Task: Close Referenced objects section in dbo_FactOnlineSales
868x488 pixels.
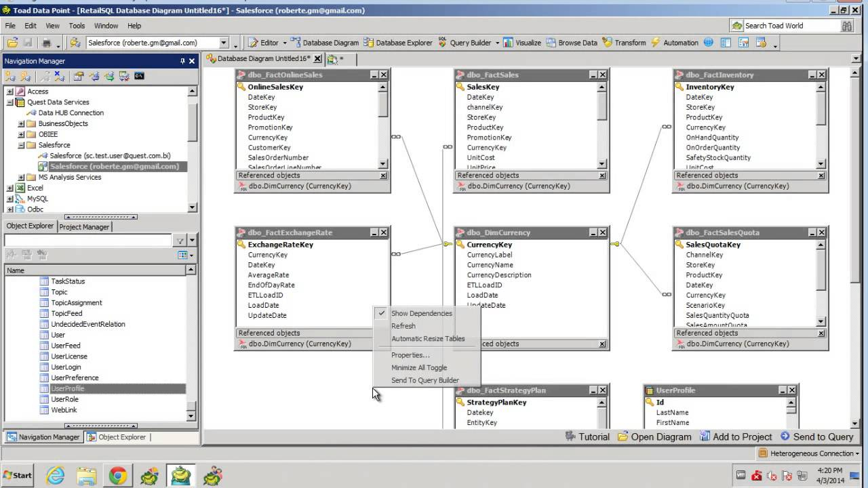Action: pyautogui.click(x=383, y=176)
